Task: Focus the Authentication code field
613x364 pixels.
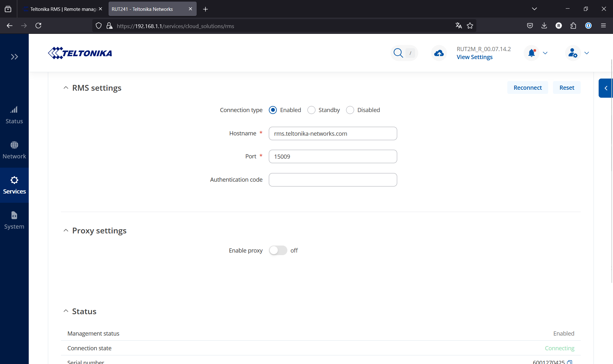Action: [x=333, y=180]
